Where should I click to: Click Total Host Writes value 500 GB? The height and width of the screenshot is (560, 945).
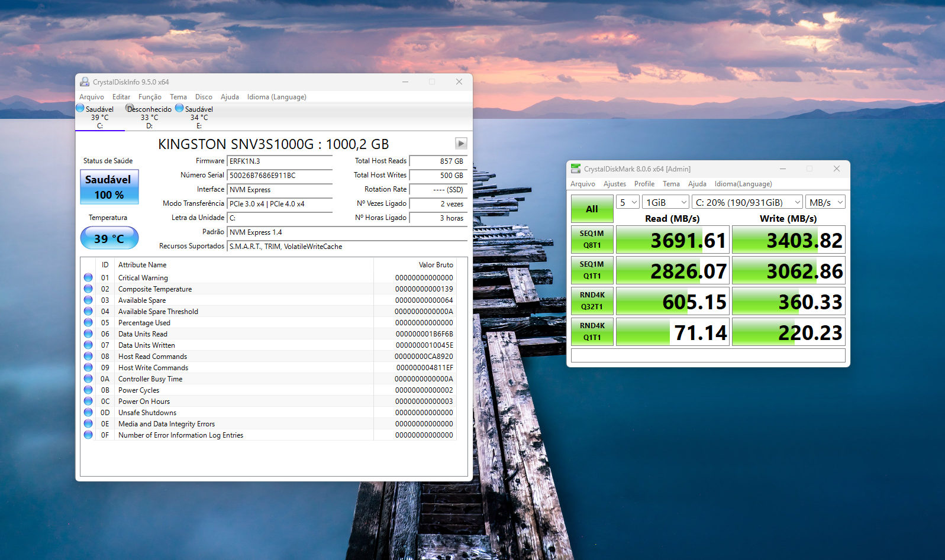[x=438, y=176]
